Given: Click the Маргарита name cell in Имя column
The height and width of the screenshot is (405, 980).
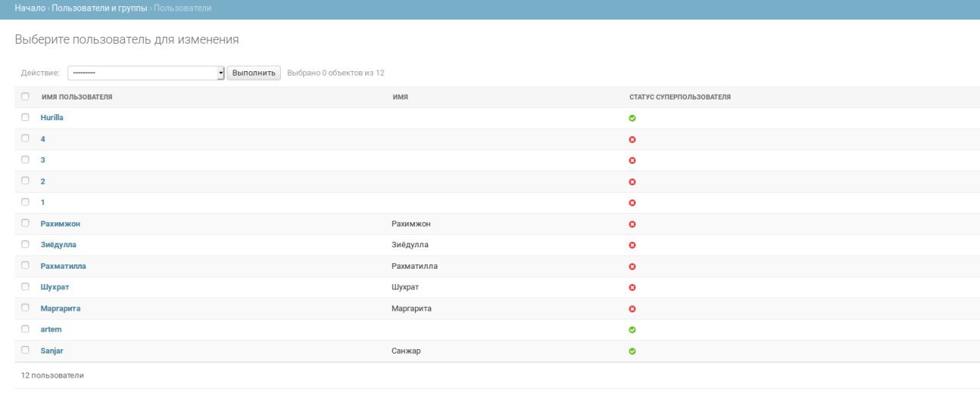Looking at the screenshot, I should pos(411,308).
